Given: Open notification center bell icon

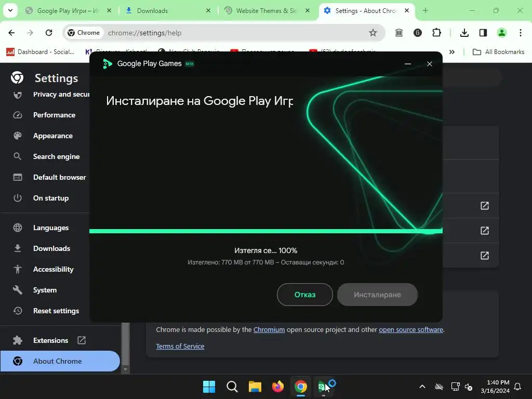Looking at the screenshot, I should click(517, 387).
